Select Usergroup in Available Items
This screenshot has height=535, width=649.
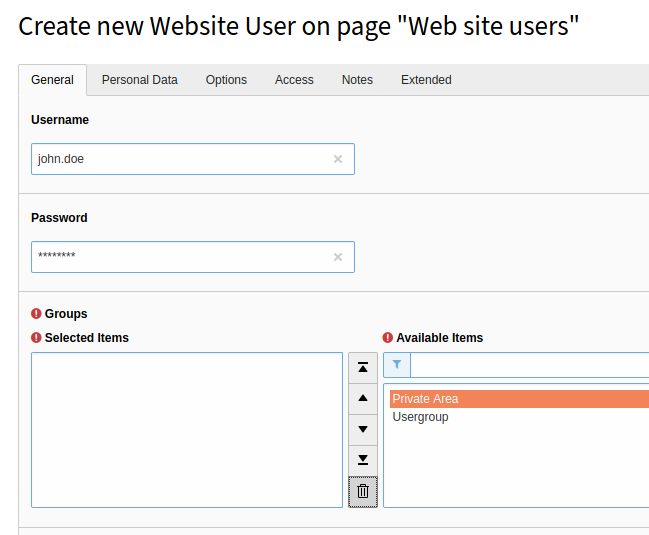coord(519,417)
